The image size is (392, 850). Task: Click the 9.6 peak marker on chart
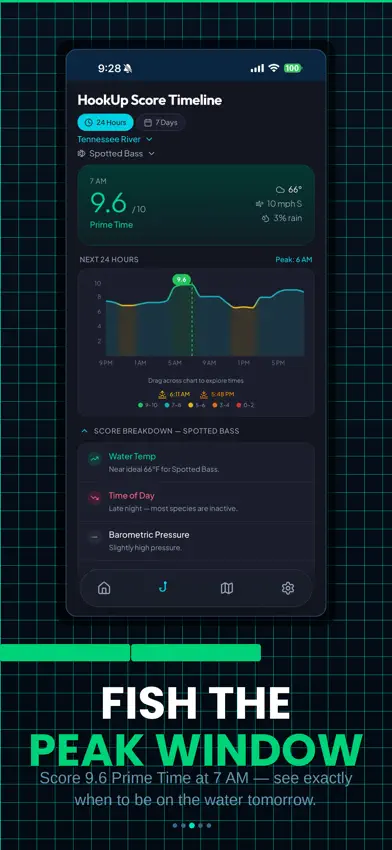tap(182, 280)
